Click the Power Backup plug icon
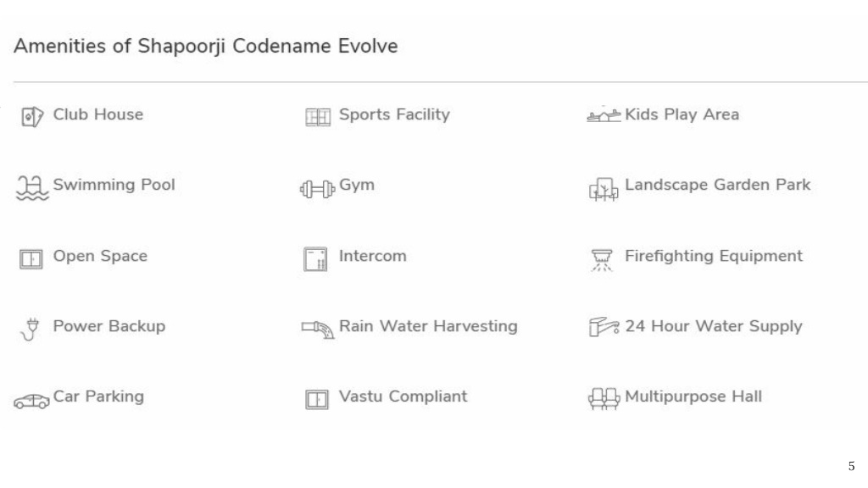This screenshot has width=868, height=488. click(31, 330)
